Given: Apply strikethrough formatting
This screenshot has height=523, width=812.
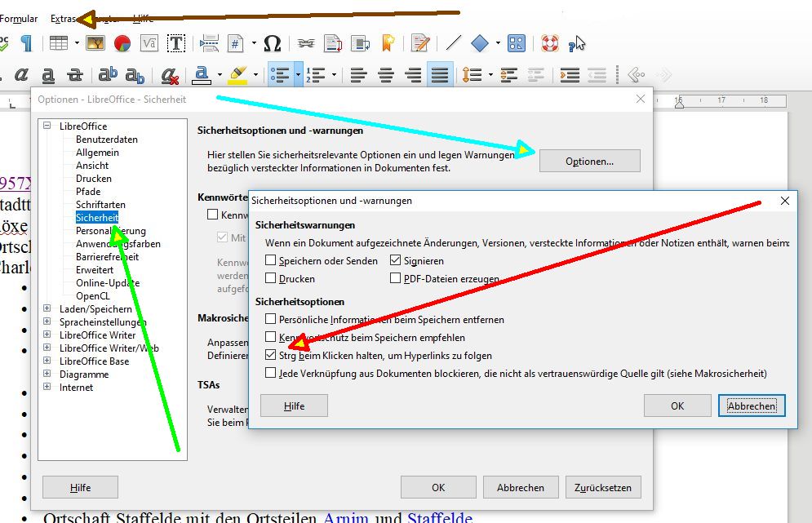Looking at the screenshot, I should (x=75, y=75).
